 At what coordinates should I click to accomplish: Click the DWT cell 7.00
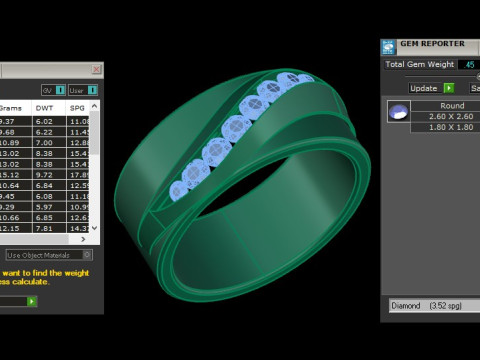[49, 143]
